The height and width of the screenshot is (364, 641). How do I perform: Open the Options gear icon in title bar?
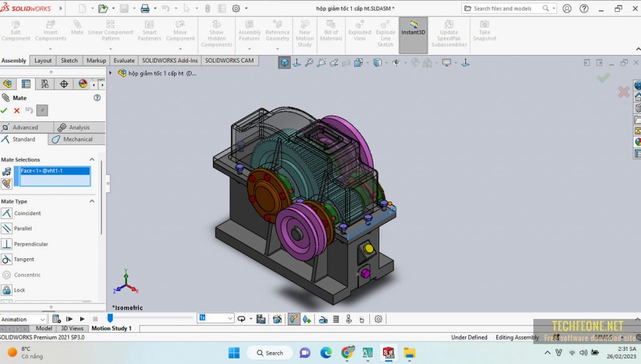[236, 8]
